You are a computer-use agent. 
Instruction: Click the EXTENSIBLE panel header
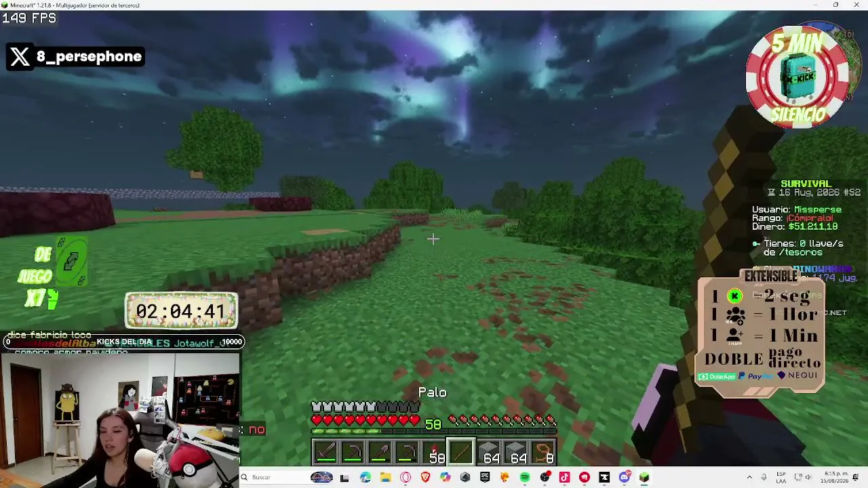click(771, 276)
